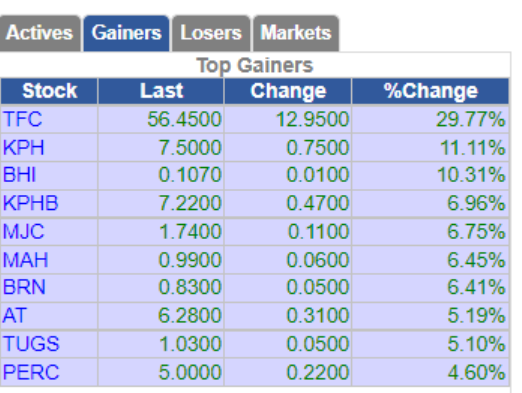Select the TUGS stock symbol
Screen dimensions: 522x393
click(31, 344)
